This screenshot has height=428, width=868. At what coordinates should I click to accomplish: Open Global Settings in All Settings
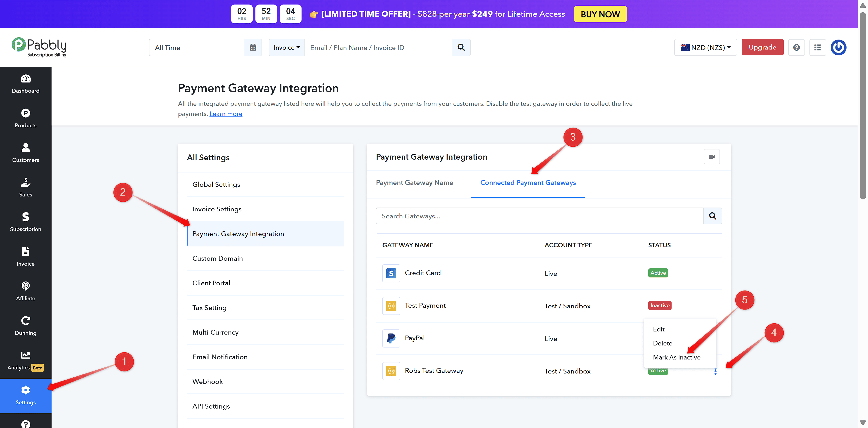point(266,185)
